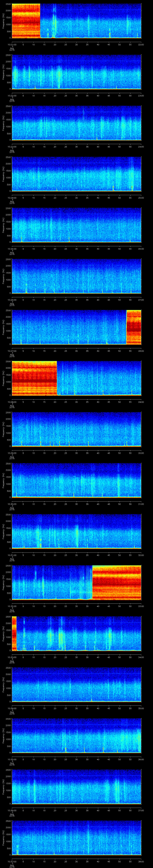Click the red noise block starting the 10:28 spectrogram
This screenshot has width=153, height=868.
(x=34, y=378)
